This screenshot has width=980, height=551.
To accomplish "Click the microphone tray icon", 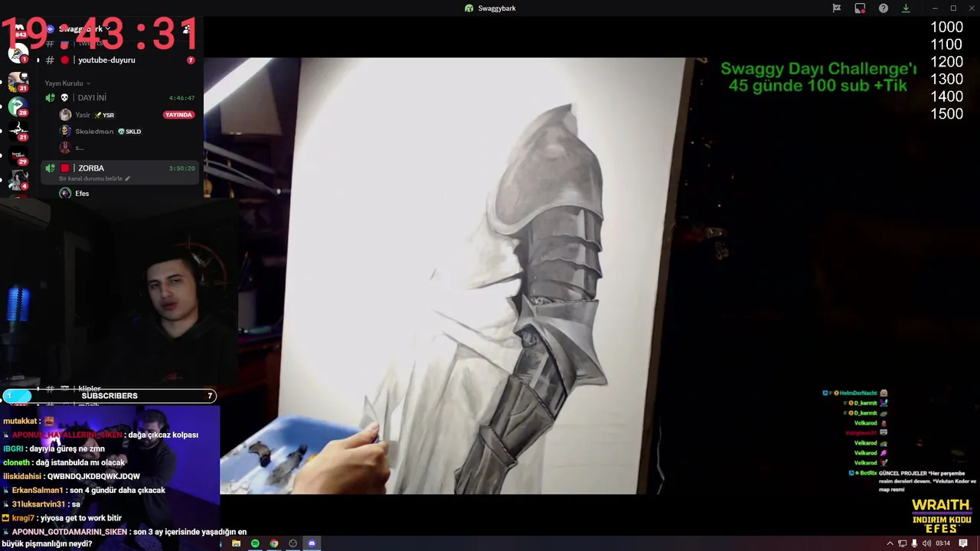I will 914,543.
